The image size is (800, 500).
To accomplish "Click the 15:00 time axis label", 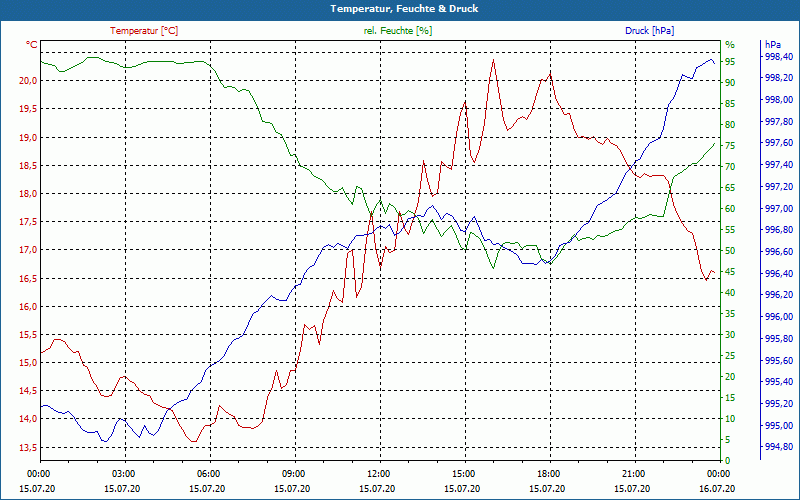I will tap(463, 473).
